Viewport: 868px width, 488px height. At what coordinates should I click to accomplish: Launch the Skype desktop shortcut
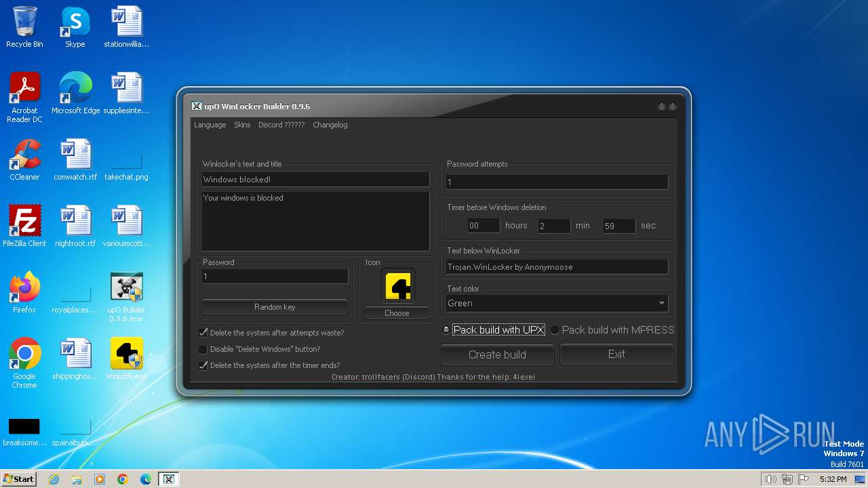(75, 27)
